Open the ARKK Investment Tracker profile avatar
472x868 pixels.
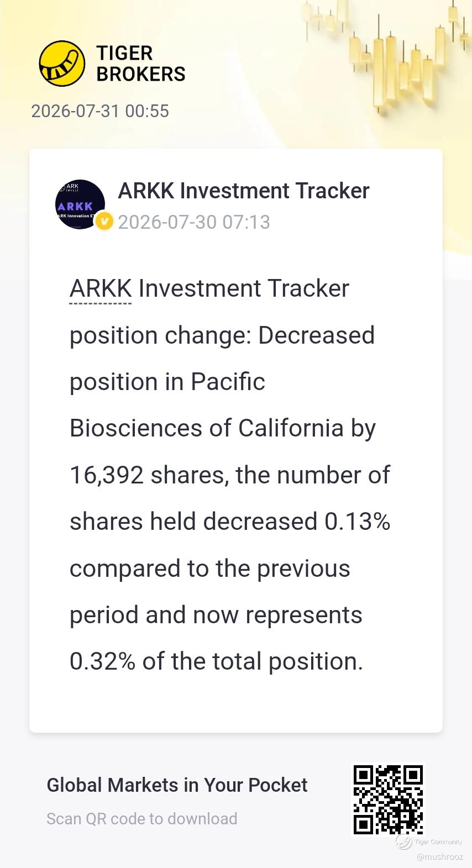[80, 204]
